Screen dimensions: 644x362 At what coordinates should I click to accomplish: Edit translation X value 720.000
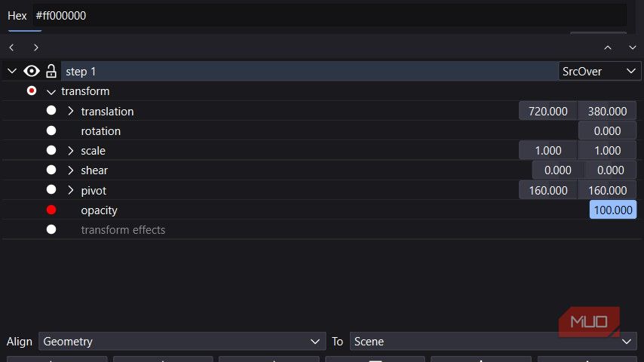(x=548, y=111)
